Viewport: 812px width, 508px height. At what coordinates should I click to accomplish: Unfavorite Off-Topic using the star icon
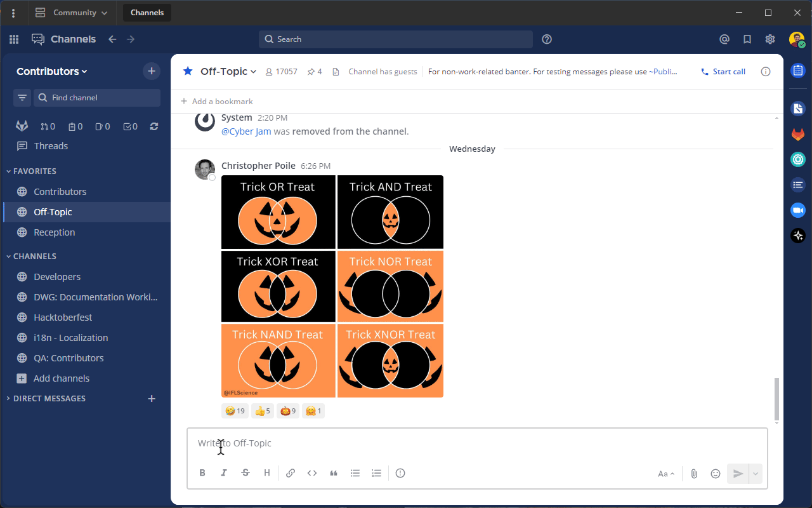click(187, 71)
